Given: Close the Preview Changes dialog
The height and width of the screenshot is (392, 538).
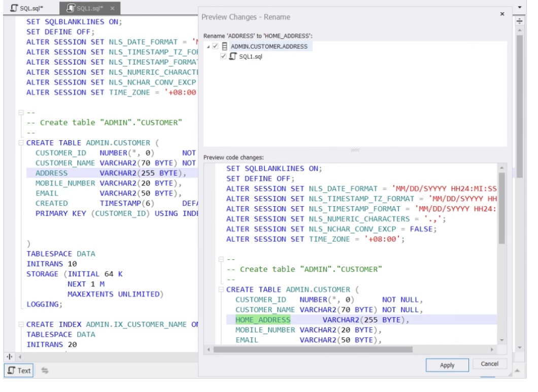Looking at the screenshot, I should tap(502, 14).
